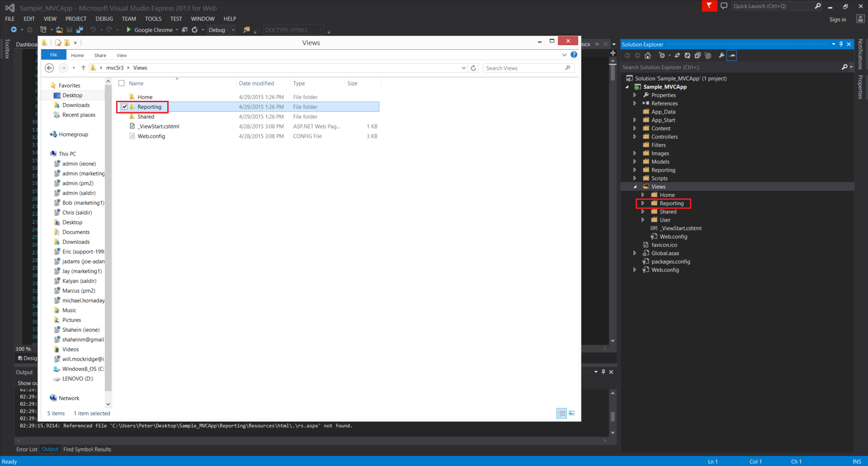
Task: Click the Sign in link
Action: tap(838, 19)
